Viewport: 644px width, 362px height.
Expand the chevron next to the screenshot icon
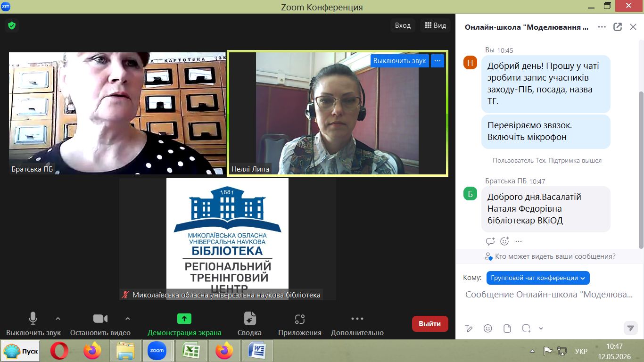click(541, 329)
